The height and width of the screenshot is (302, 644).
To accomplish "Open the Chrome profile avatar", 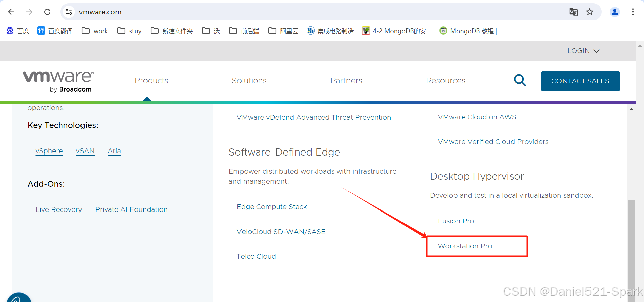I will (x=614, y=12).
